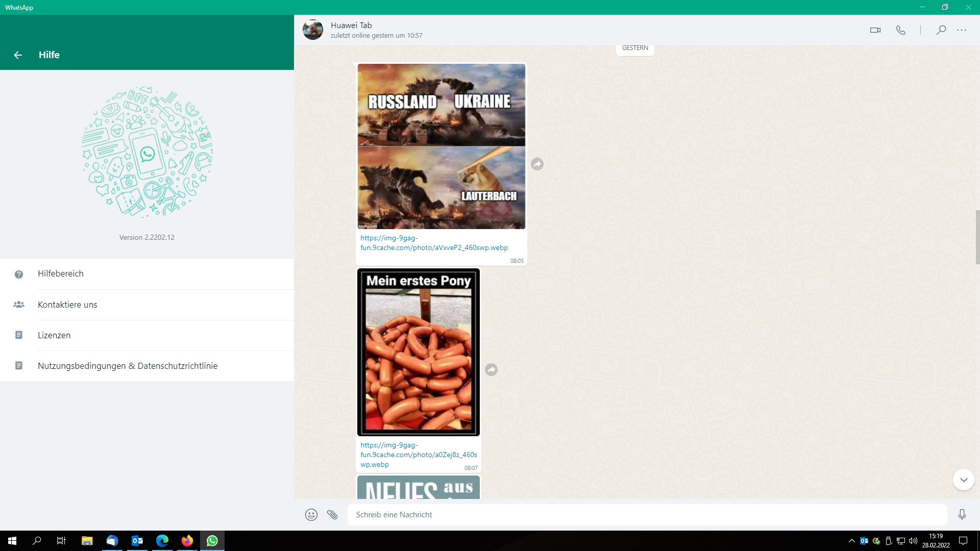The image size is (980, 551).
Task: Jump to latest messages with down arrow
Action: (x=964, y=480)
